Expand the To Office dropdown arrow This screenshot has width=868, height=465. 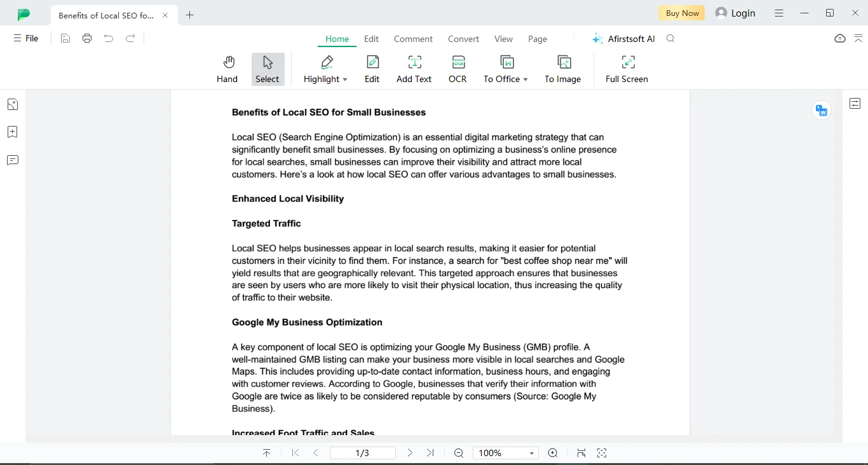tap(526, 80)
